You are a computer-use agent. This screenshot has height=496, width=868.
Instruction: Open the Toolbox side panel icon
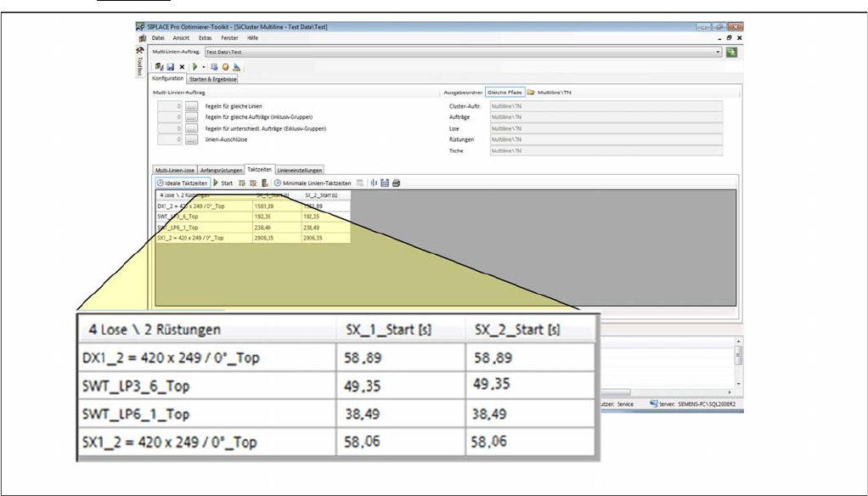tap(140, 65)
